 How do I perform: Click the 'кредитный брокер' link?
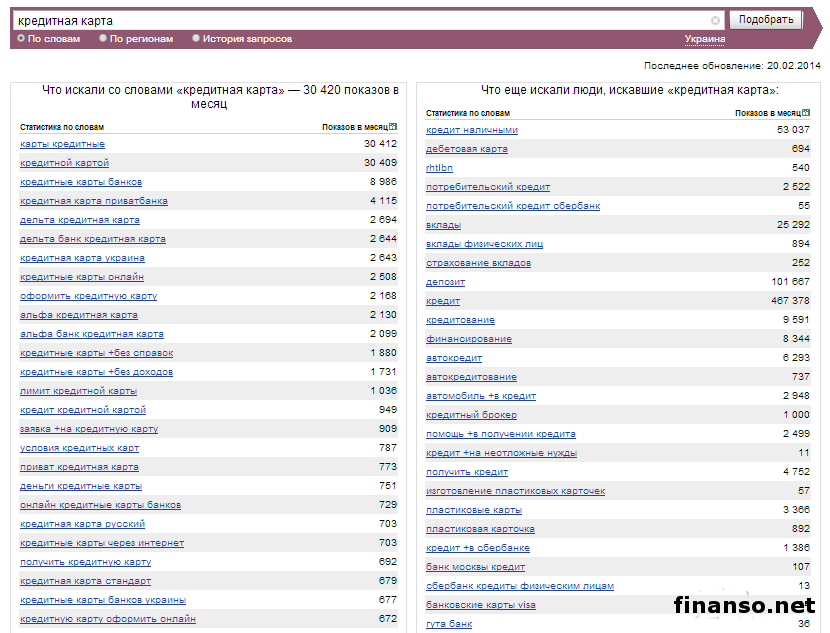tap(471, 415)
